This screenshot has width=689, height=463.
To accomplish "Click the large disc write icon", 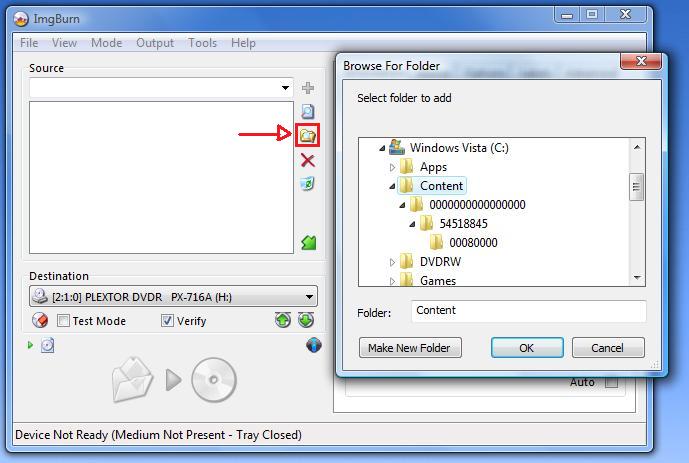I will point(214,380).
